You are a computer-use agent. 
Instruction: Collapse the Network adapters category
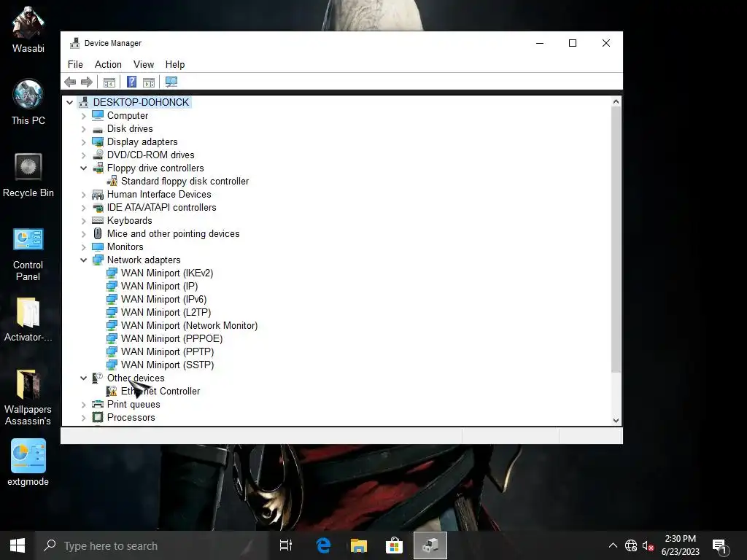[x=83, y=260]
